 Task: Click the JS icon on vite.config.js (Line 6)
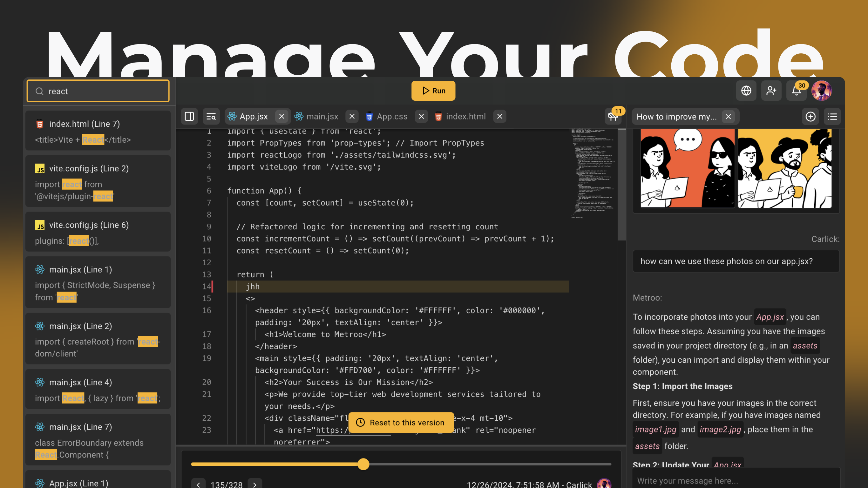pyautogui.click(x=40, y=225)
